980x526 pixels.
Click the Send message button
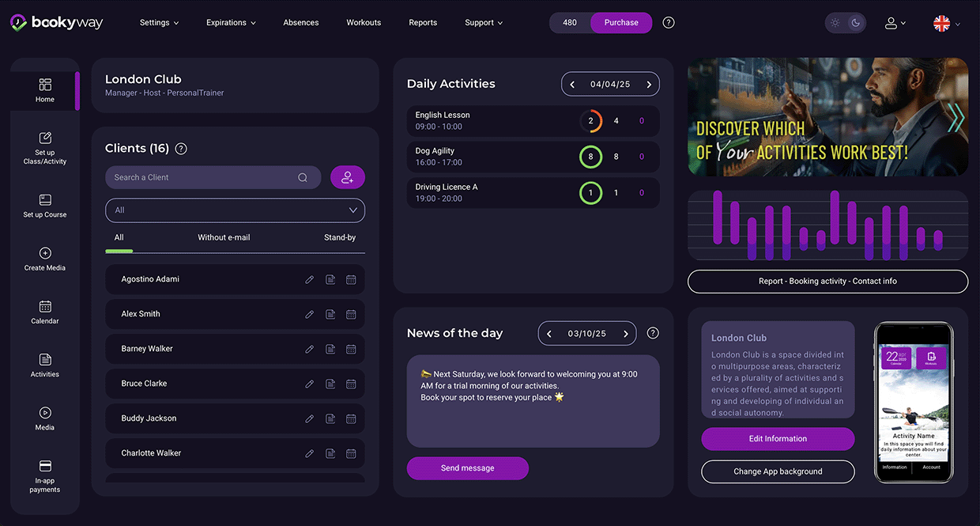467,468
